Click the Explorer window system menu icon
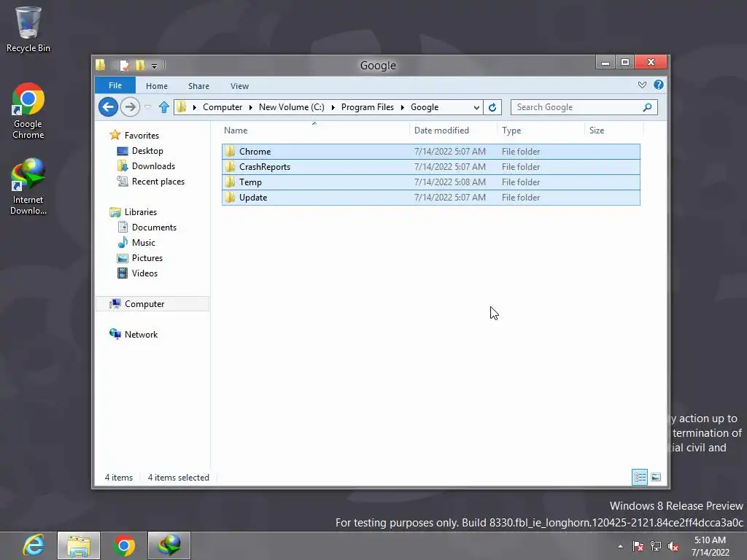Image resolution: width=747 pixels, height=560 pixels. 100,65
